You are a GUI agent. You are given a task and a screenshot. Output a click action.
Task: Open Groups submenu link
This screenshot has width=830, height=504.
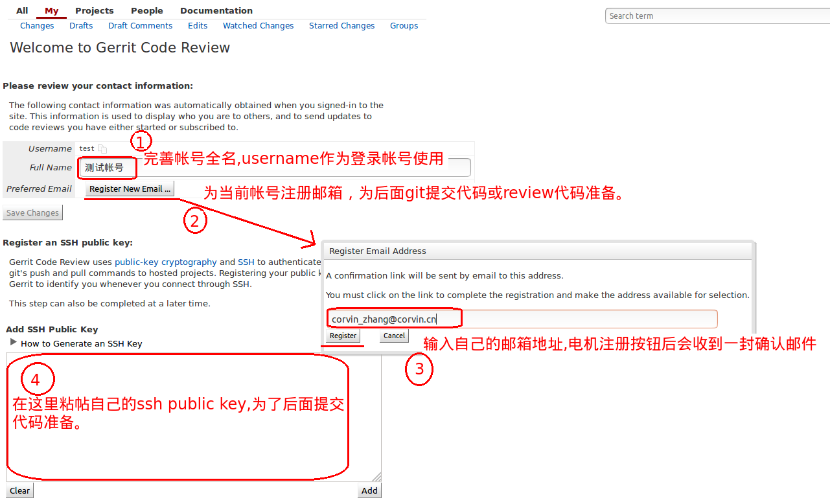coord(404,26)
